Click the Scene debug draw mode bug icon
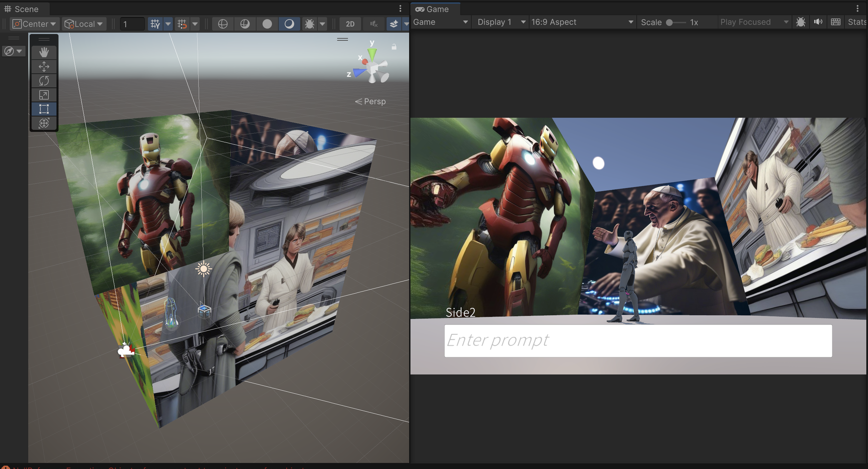This screenshot has width=868, height=469. [309, 24]
